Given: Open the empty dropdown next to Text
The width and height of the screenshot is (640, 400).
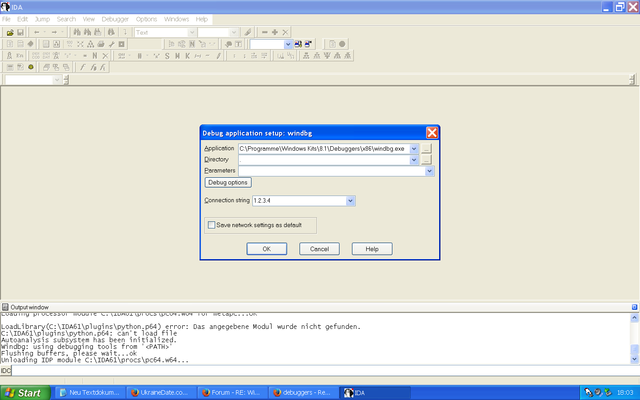Looking at the screenshot, I should pyautogui.click(x=234, y=32).
